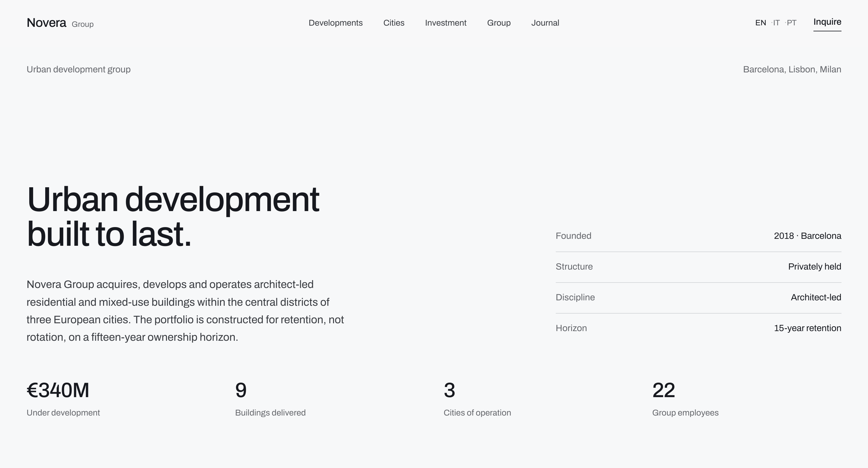The image size is (868, 468).
Task: Click the 'Urban development built to last.' headline
Action: (x=173, y=217)
